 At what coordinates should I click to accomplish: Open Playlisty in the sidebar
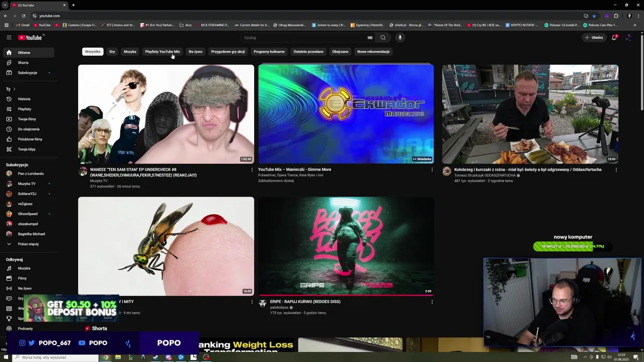[28, 109]
